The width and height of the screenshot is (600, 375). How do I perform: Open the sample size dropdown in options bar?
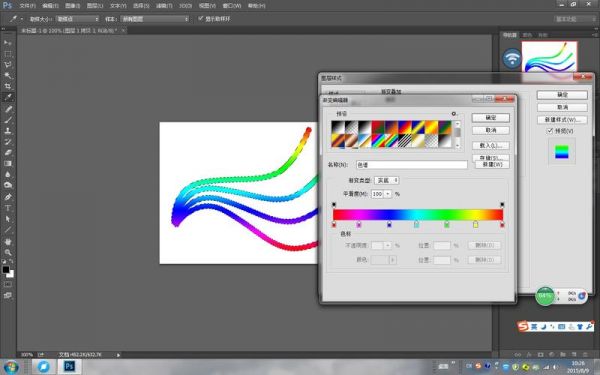coord(77,19)
